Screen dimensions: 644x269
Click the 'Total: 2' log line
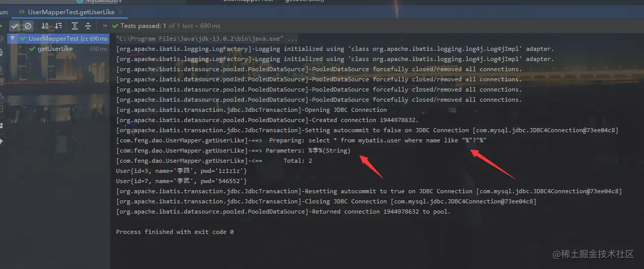(214, 161)
